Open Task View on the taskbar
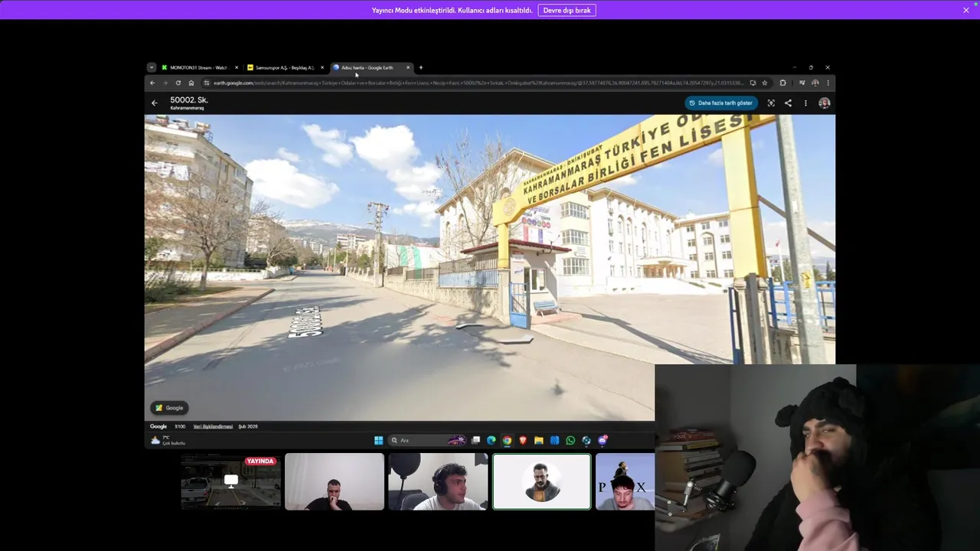980x551 pixels. coord(475,440)
